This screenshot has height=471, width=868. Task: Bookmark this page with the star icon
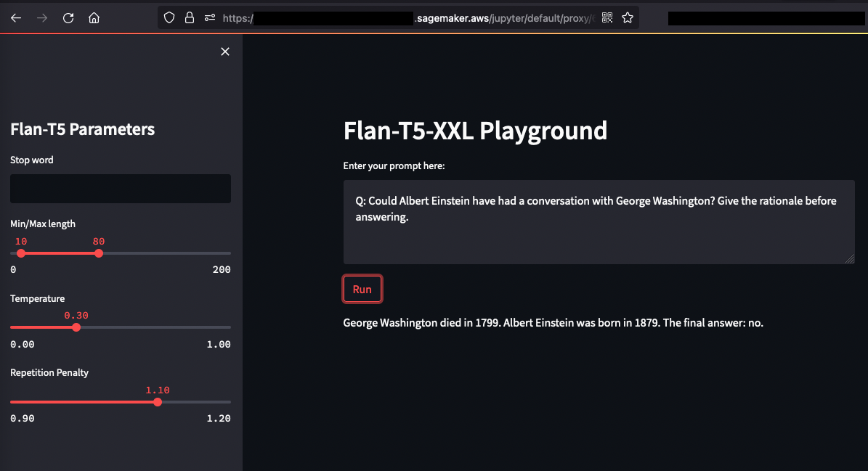tap(628, 17)
